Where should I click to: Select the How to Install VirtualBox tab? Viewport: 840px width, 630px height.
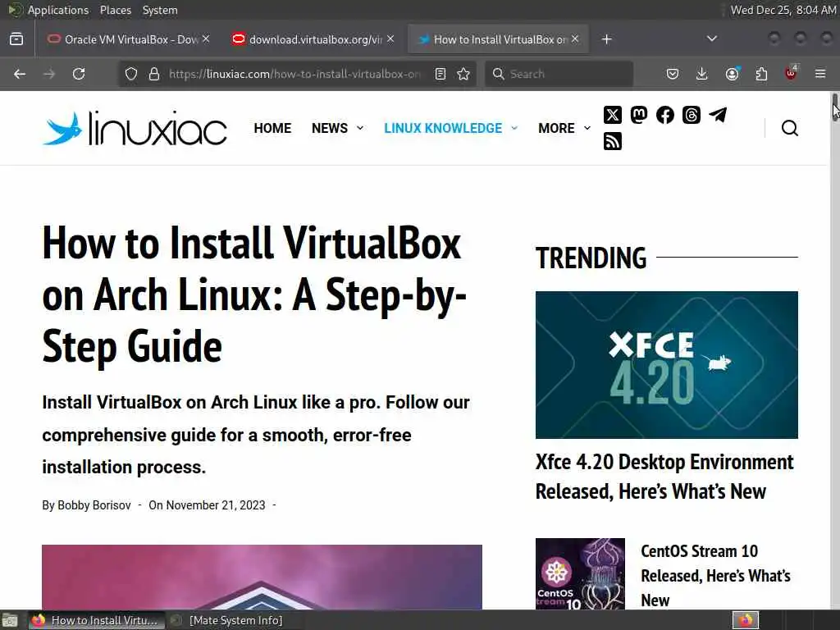click(x=498, y=39)
